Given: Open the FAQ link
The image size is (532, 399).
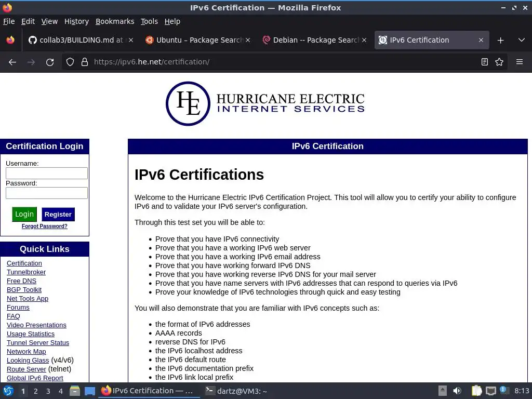Looking at the screenshot, I should point(13,316).
